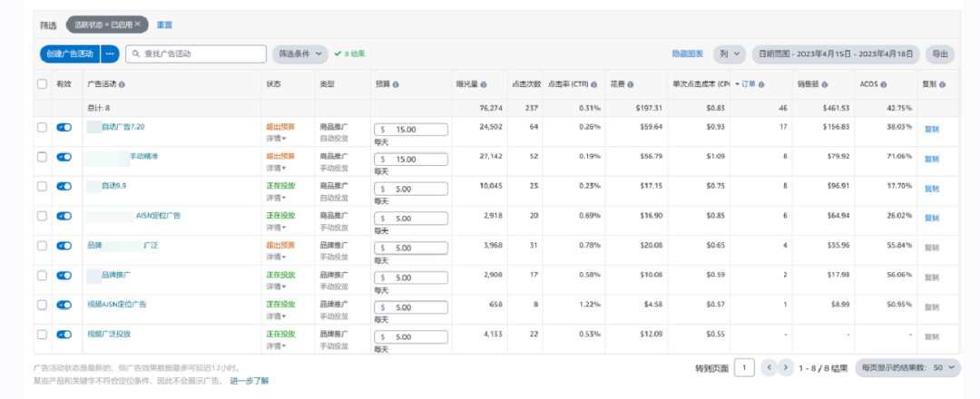This screenshot has height=399, width=980.
Task: Toggle off the 自动广告7.20 campaign switch
Action: point(64,127)
